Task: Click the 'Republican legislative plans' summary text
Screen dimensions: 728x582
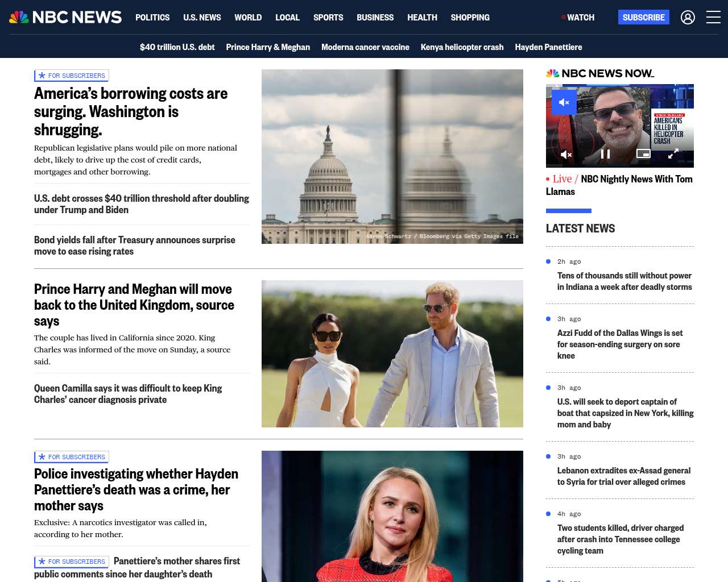Action: click(x=135, y=160)
